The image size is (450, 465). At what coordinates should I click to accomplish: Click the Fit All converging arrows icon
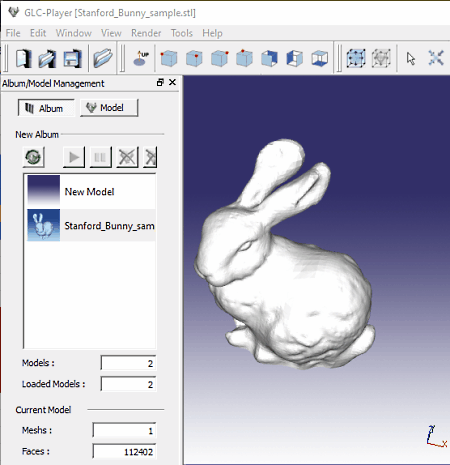coord(436,58)
